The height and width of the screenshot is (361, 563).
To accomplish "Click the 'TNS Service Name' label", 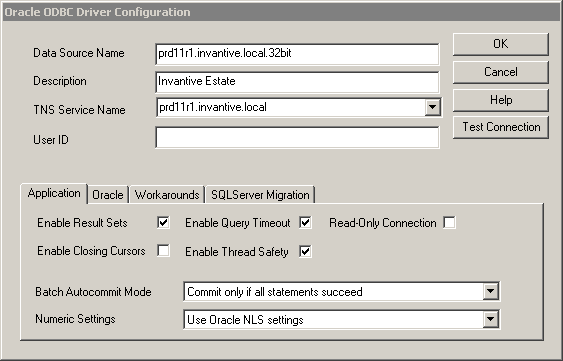I will pos(79,110).
